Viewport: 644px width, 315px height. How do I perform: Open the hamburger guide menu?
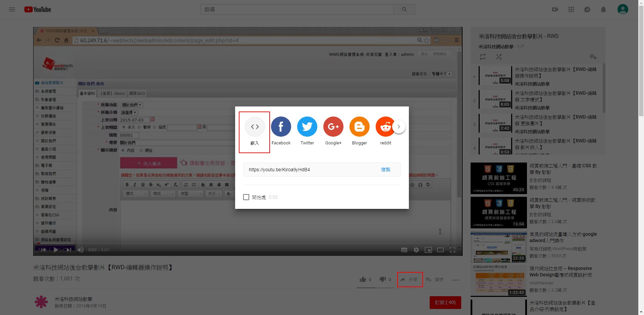pyautogui.click(x=12, y=9)
